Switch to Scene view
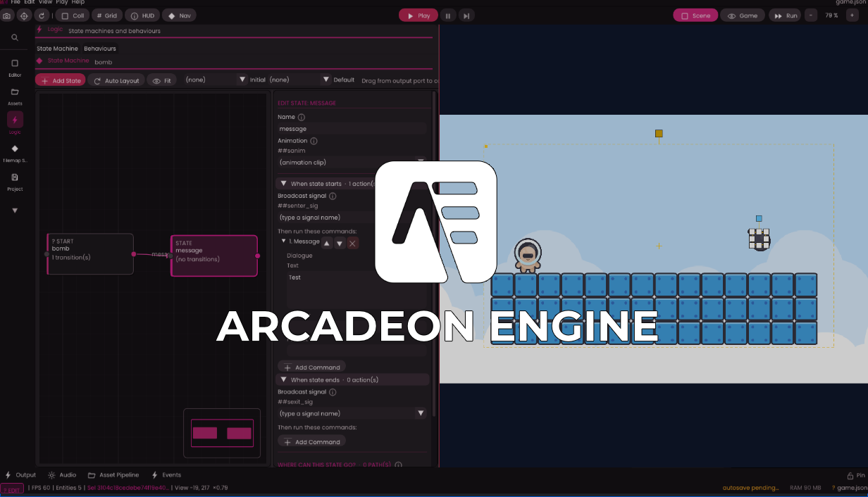Screen dimensions: 868x497 695,15
